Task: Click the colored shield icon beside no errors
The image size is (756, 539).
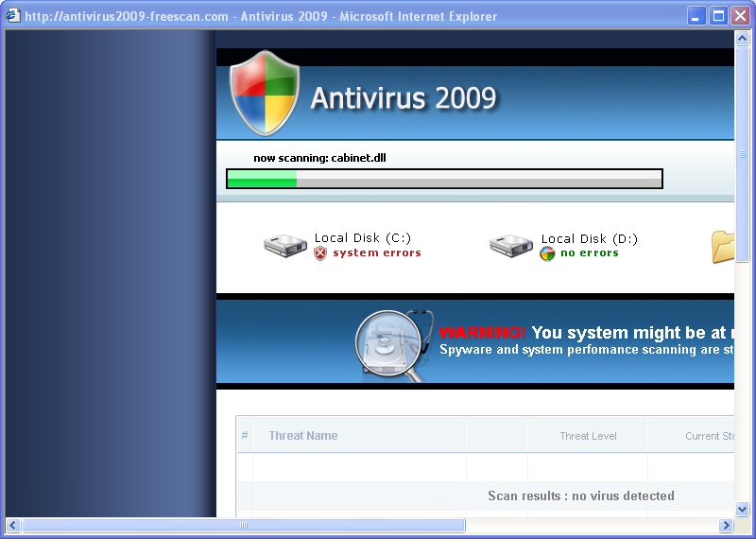Action: (547, 253)
